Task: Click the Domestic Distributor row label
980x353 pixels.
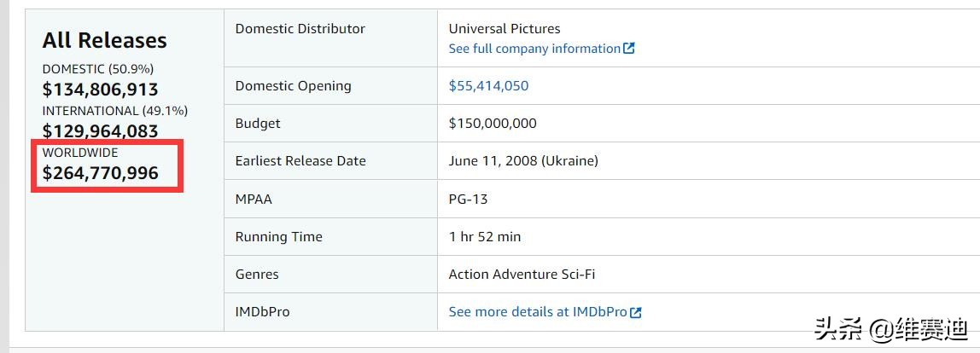Action: [300, 29]
